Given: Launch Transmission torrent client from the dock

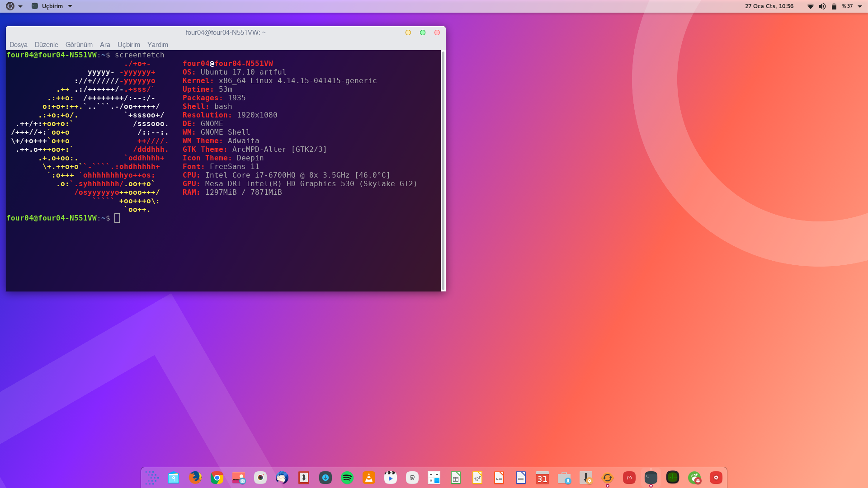Looking at the screenshot, I should pyautogui.click(x=304, y=478).
